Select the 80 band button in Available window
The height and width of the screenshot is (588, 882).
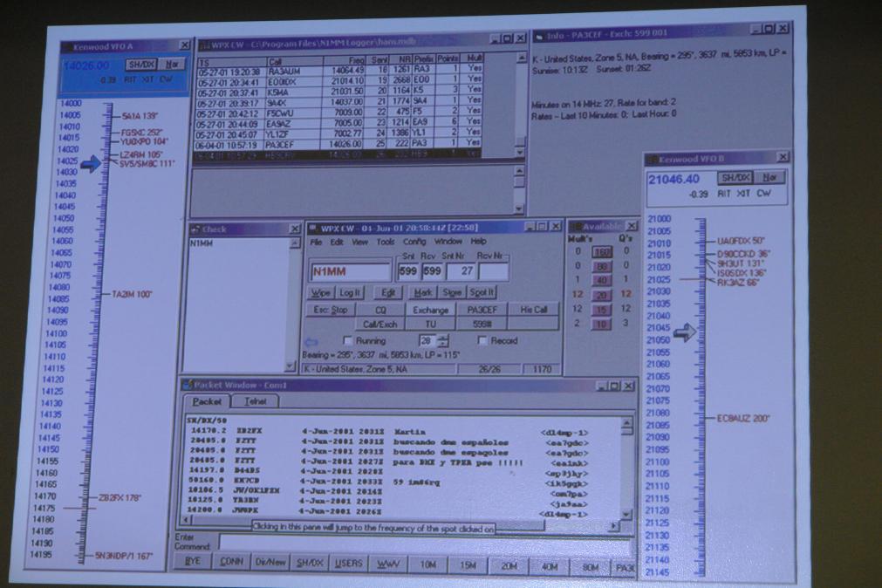pyautogui.click(x=603, y=266)
